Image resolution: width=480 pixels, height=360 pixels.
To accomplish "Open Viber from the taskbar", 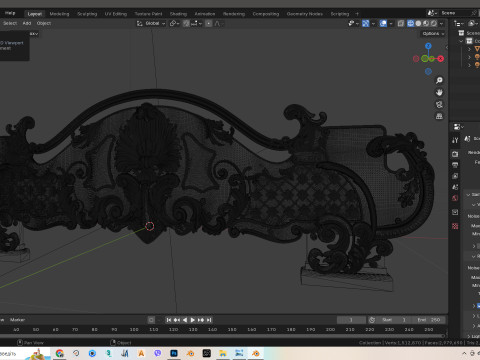I will pyautogui.click(x=158, y=353).
